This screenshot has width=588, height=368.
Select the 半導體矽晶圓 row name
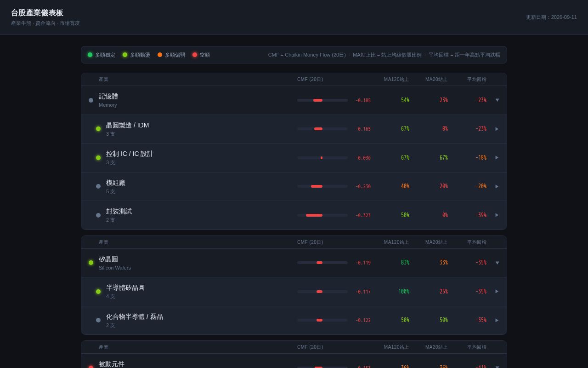click(125, 287)
